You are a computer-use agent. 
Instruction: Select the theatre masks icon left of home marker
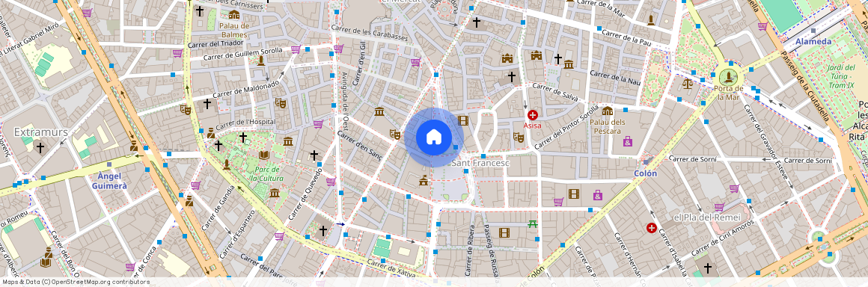[x=394, y=134]
